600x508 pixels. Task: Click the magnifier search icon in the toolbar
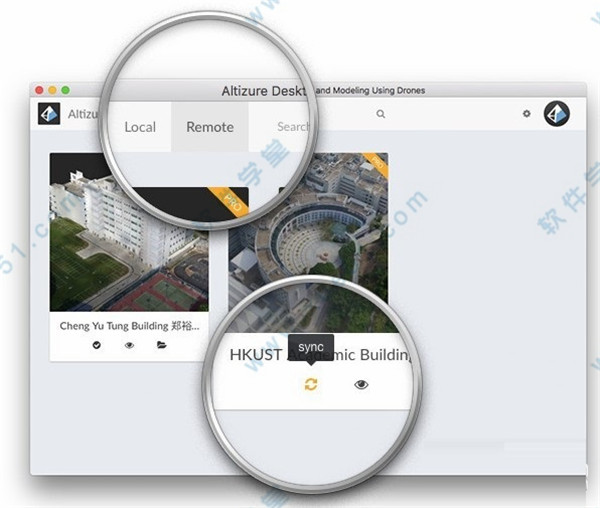[x=380, y=114]
